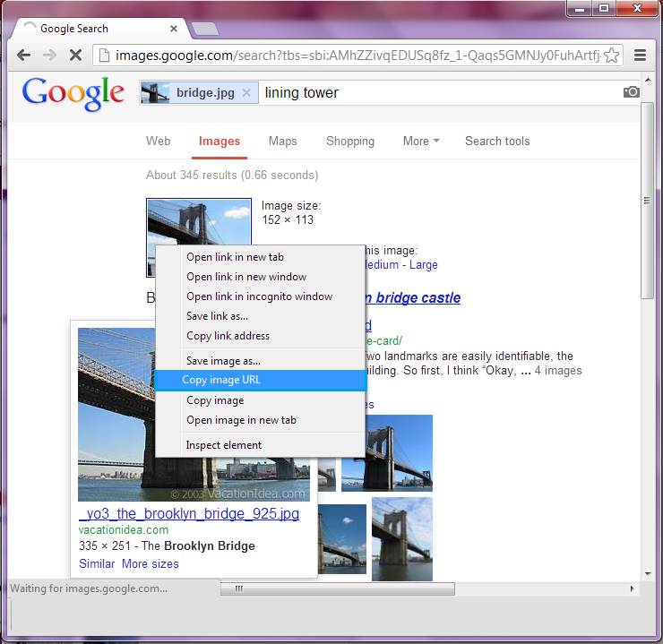The height and width of the screenshot is (644, 663).
Task: Open the bridge castle best guess link
Action: click(x=413, y=298)
